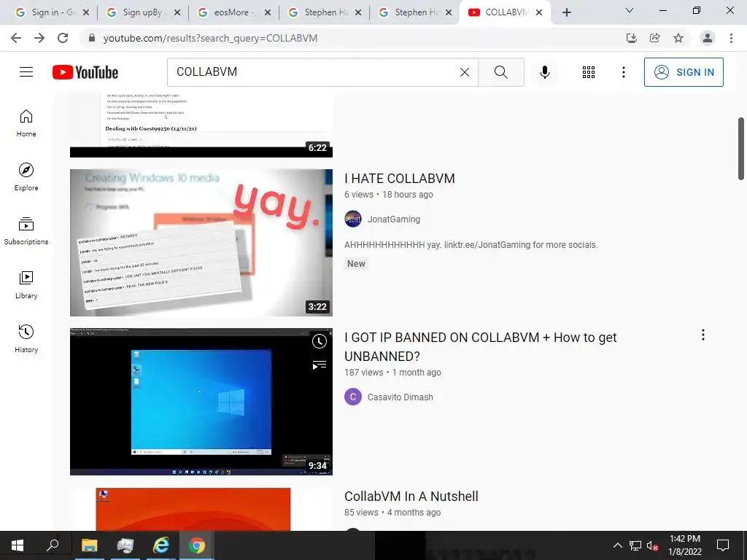The width and height of the screenshot is (747, 560).
Task: Show hidden system tray icons
Action: point(617,545)
